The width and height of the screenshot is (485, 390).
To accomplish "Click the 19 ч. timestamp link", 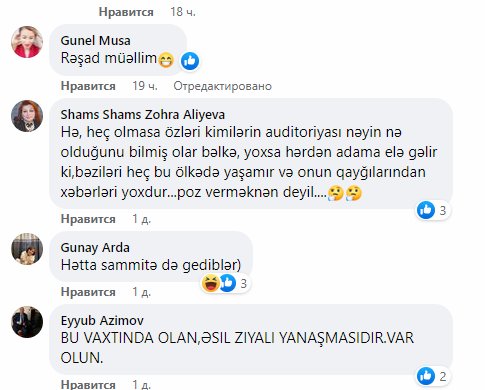I will point(145,86).
